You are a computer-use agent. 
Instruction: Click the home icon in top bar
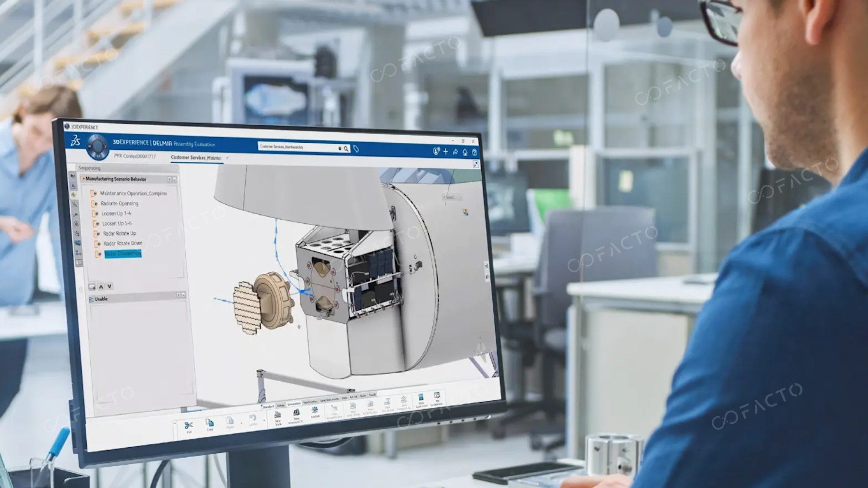pos(465,152)
